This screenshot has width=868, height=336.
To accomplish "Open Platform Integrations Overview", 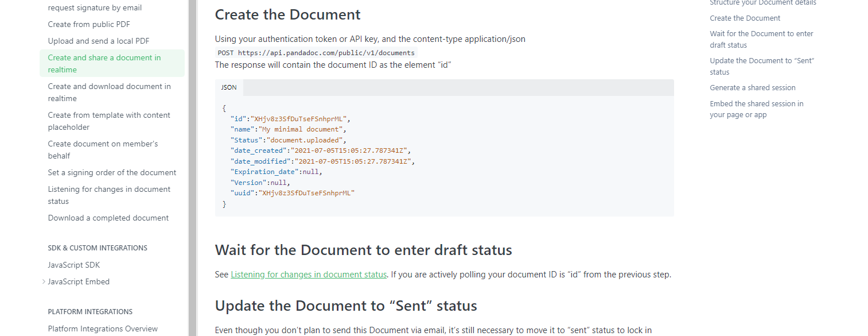I will [x=103, y=328].
